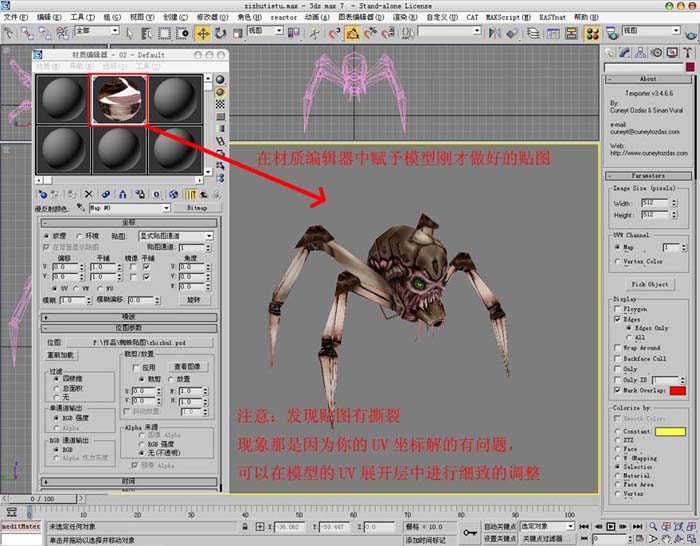Open the Utilities hammer panel tab
This screenshot has height=546, width=700.
point(688,53)
